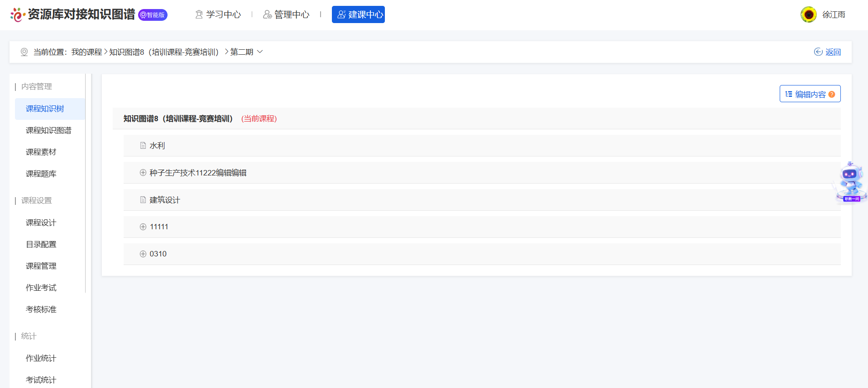Screen dimensions: 868x388
Task: Click the 建筑设计 document icon
Action: (143, 200)
